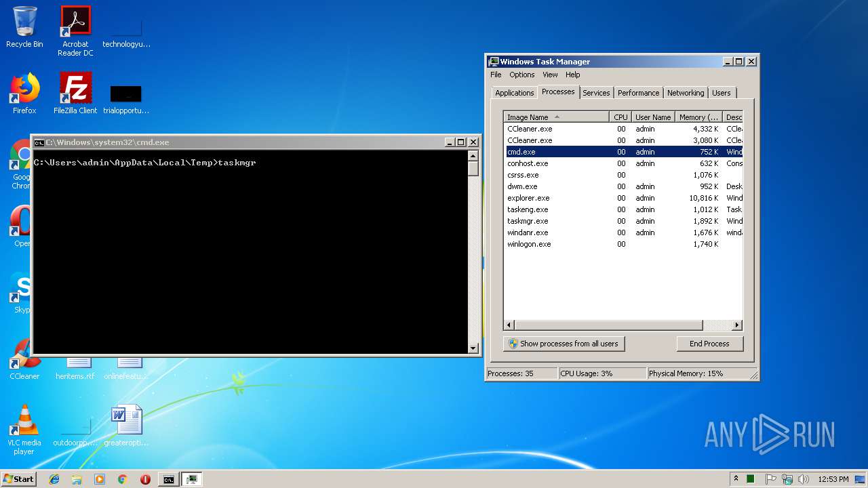The image size is (868, 488).
Task: Maximize the cmd.exe window
Action: coord(461,142)
